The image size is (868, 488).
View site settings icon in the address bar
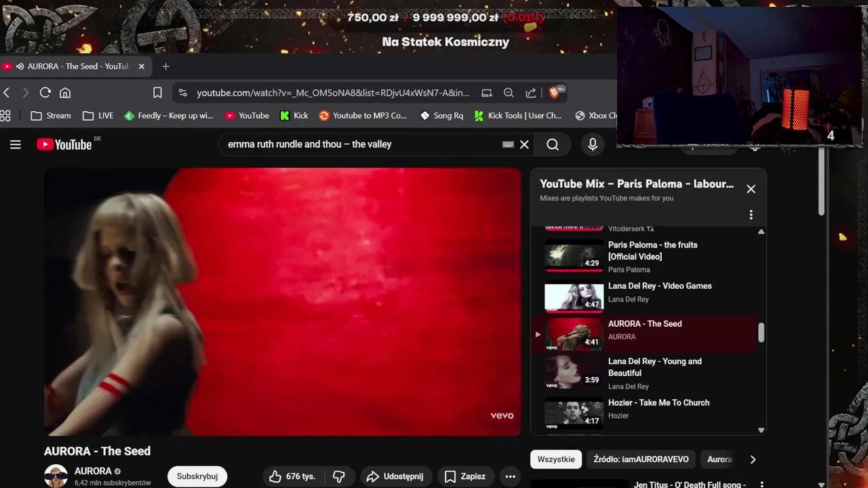(x=183, y=93)
